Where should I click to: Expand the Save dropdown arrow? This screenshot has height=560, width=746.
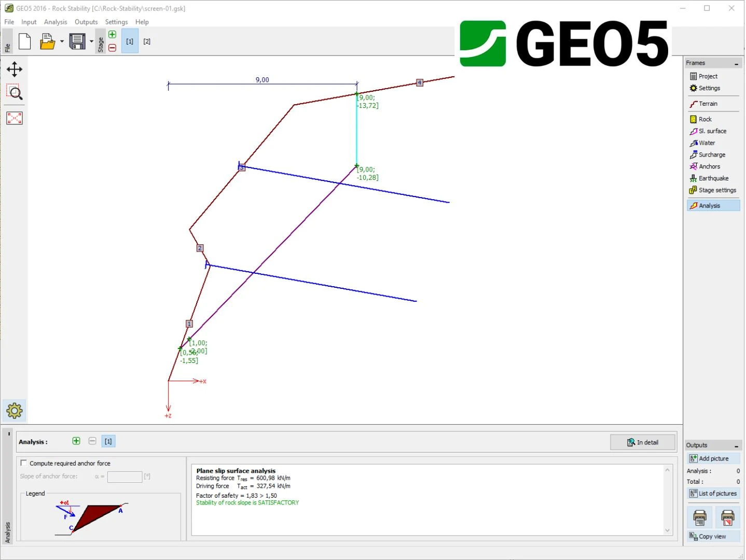coord(91,41)
